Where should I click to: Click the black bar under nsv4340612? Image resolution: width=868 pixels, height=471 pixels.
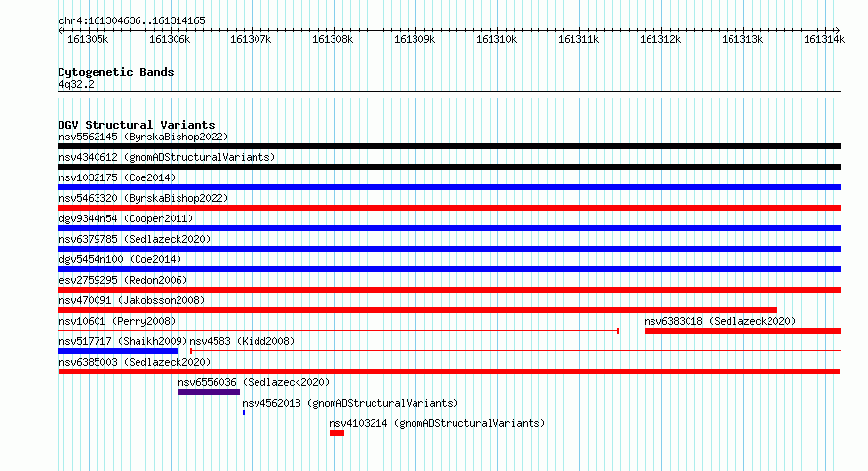coord(449,167)
